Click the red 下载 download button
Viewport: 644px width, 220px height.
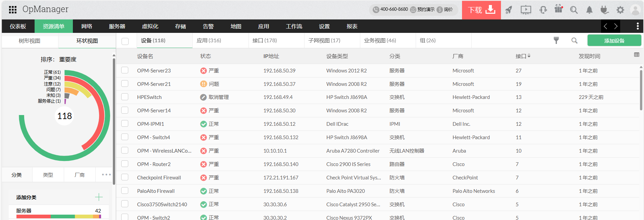point(481,10)
